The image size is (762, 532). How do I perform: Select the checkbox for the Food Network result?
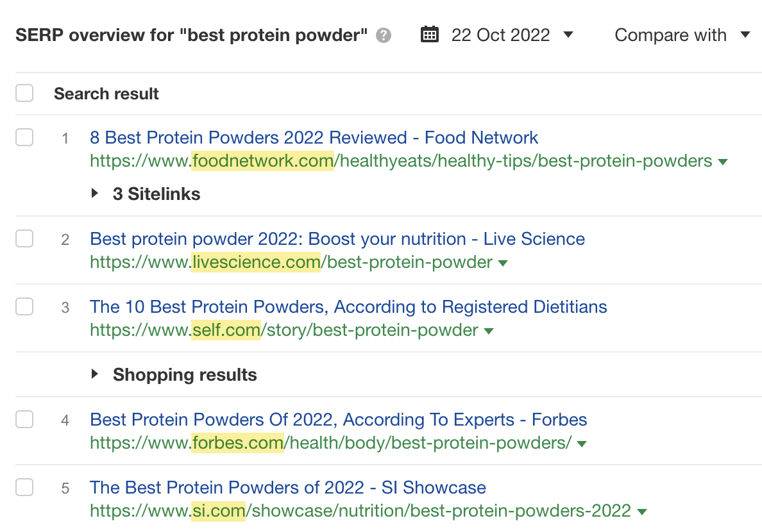[x=24, y=137]
